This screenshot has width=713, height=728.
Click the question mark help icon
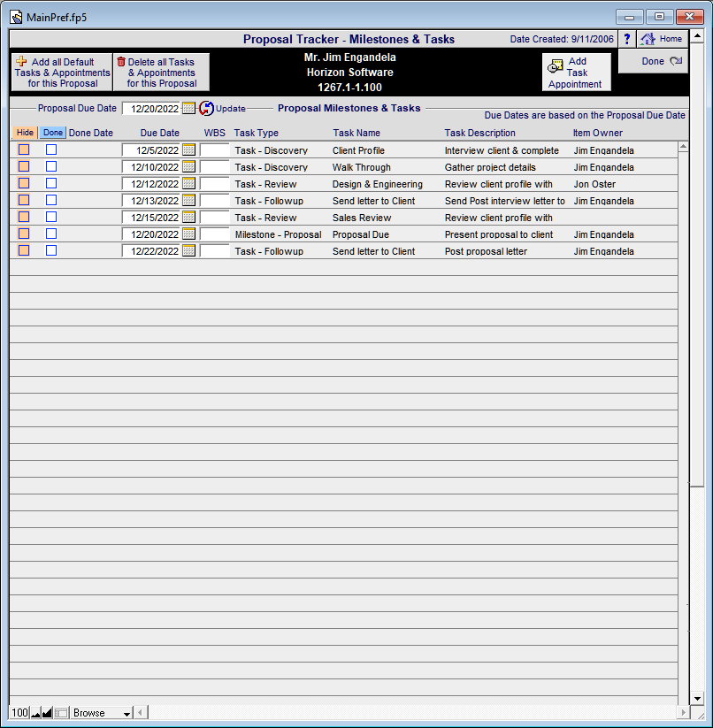point(626,39)
